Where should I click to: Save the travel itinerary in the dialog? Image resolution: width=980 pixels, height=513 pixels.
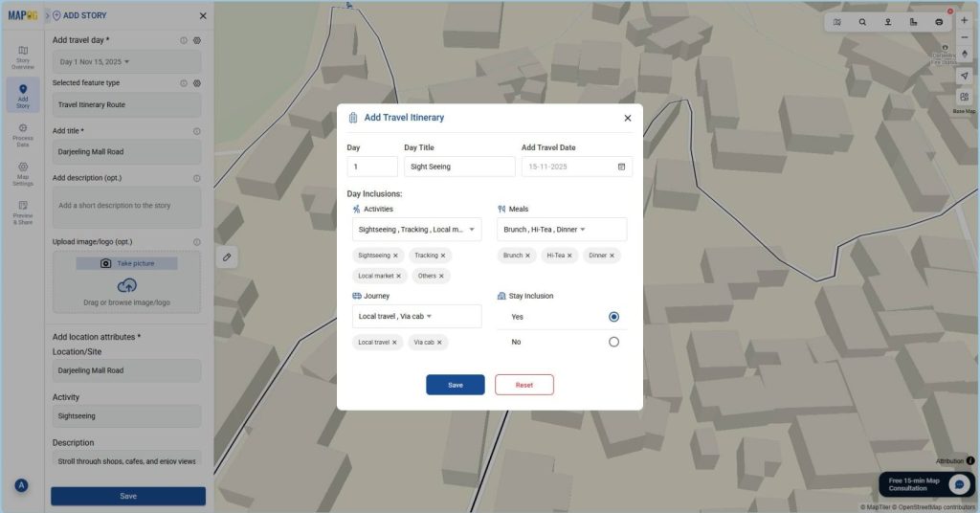tap(455, 385)
